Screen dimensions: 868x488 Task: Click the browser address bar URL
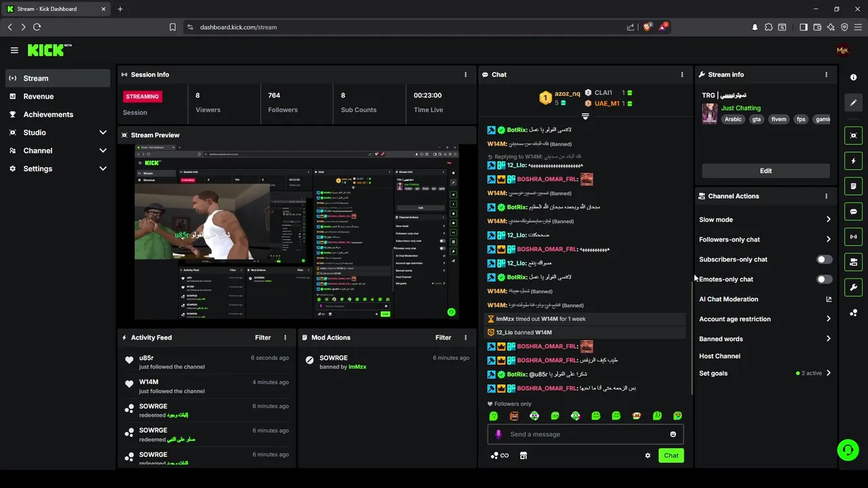point(238,27)
